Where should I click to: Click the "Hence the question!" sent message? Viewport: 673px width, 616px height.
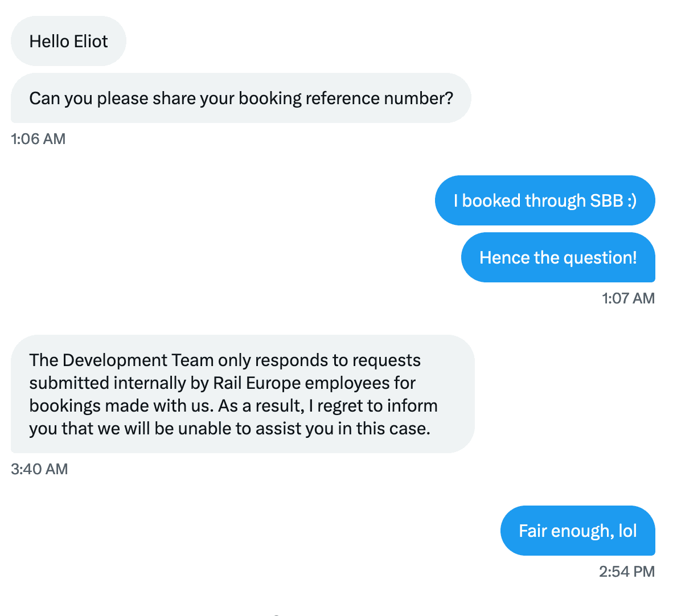point(558,257)
